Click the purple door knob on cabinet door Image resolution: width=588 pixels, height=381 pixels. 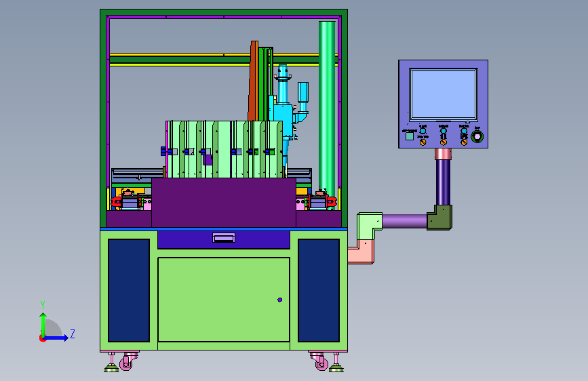(x=279, y=300)
